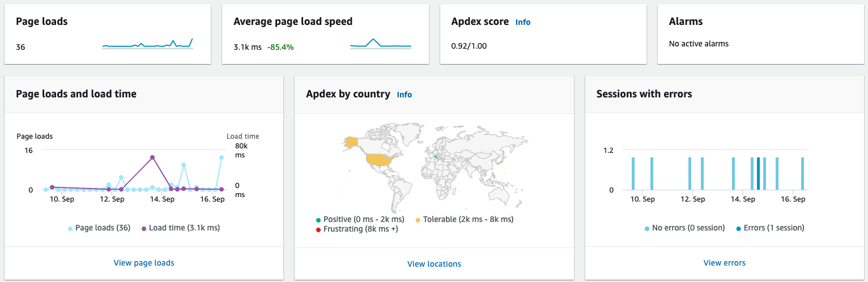
Task: Click the Average page load speed sparkline
Action: (x=381, y=44)
